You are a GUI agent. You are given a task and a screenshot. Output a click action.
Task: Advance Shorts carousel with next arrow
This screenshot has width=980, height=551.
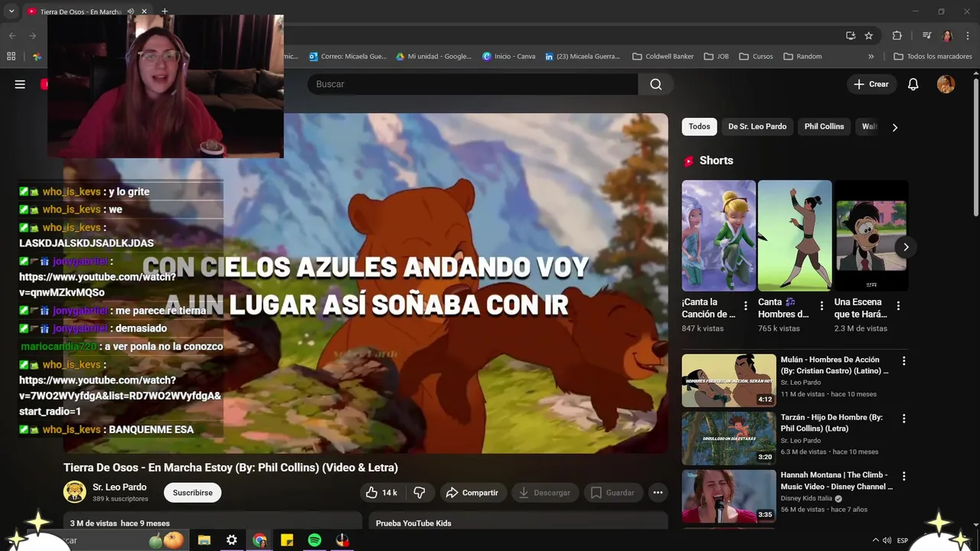906,247
